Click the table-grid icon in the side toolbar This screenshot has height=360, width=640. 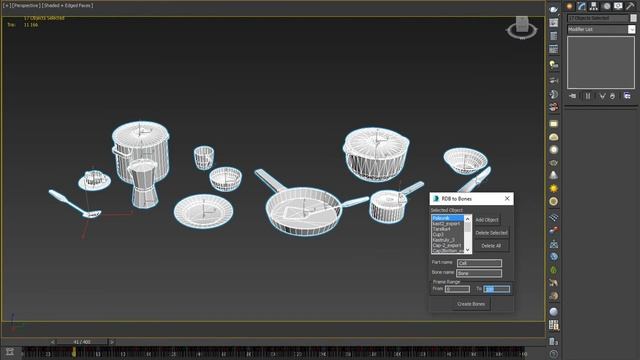tap(553, 49)
